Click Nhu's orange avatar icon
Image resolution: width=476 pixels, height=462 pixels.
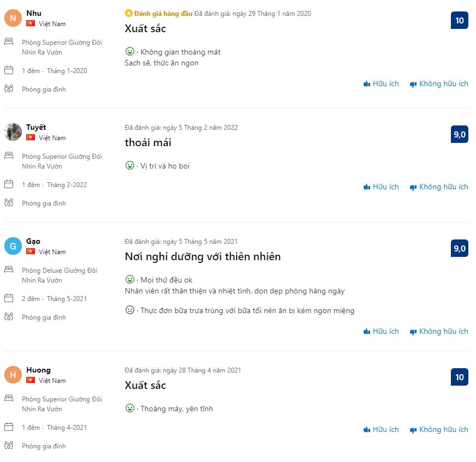pyautogui.click(x=13, y=18)
